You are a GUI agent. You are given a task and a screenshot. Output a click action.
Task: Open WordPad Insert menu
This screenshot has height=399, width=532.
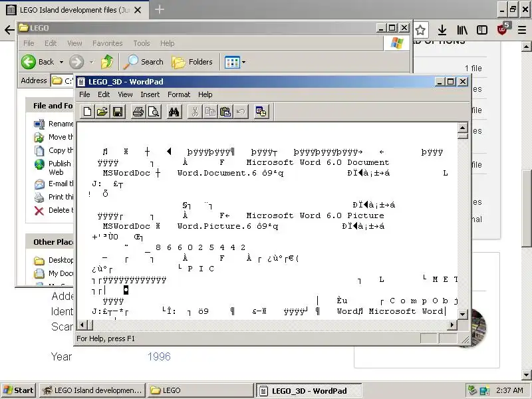pyautogui.click(x=150, y=94)
